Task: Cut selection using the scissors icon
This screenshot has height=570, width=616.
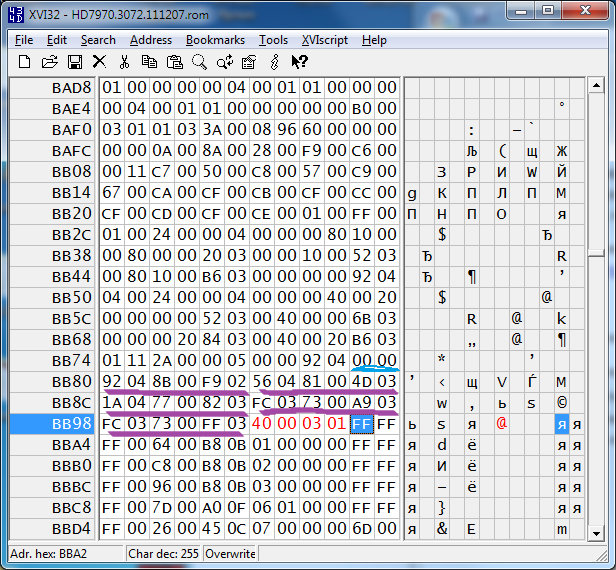Action: (x=124, y=62)
